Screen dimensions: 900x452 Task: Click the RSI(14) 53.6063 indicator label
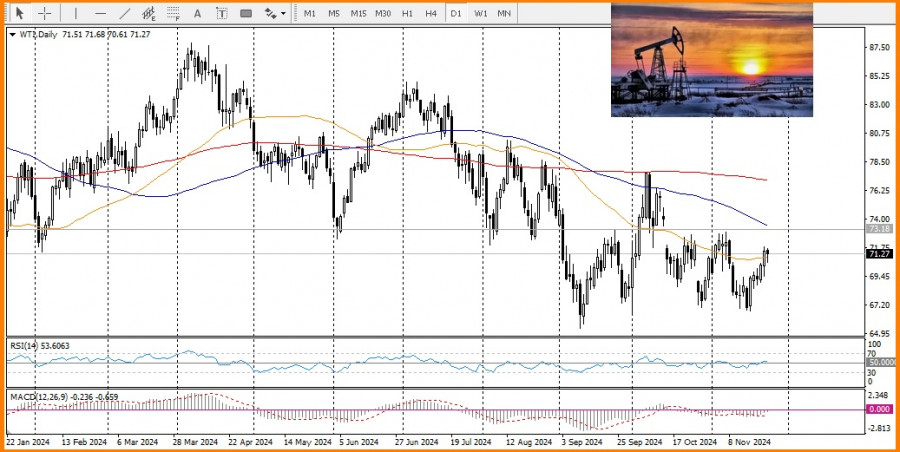point(38,346)
